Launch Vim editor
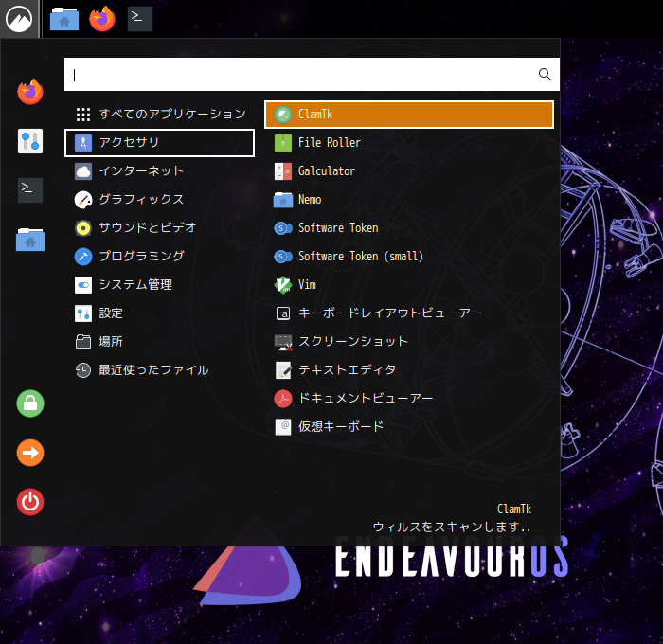 (x=409, y=285)
